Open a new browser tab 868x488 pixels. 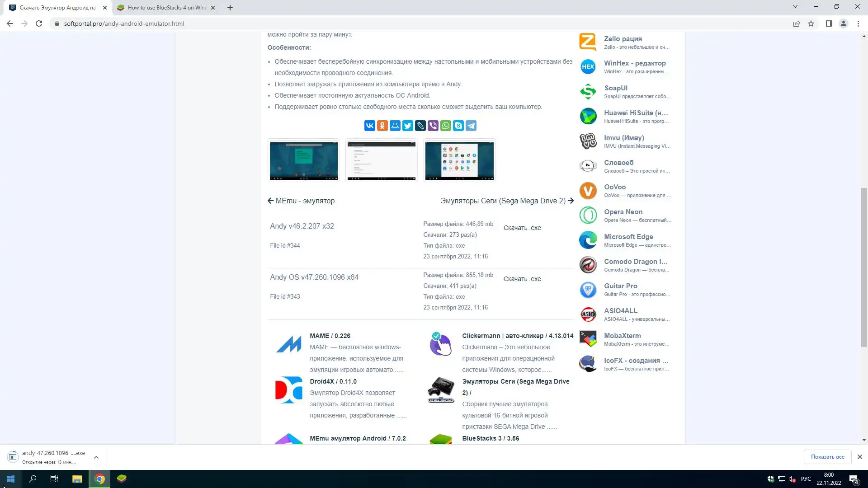coord(230,8)
